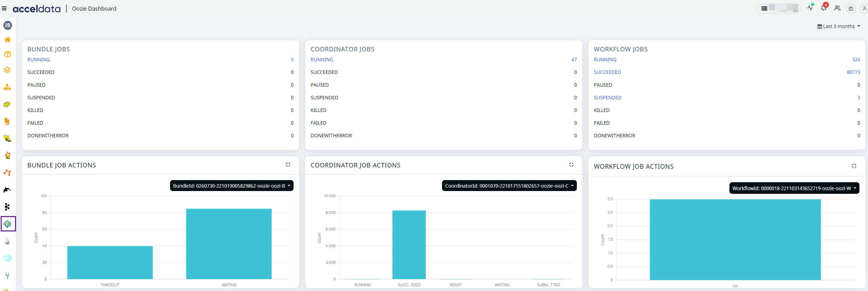Open the SUCCEEDED link under Workflow Jobs
Screen dimensions: 868x291
tap(607, 72)
